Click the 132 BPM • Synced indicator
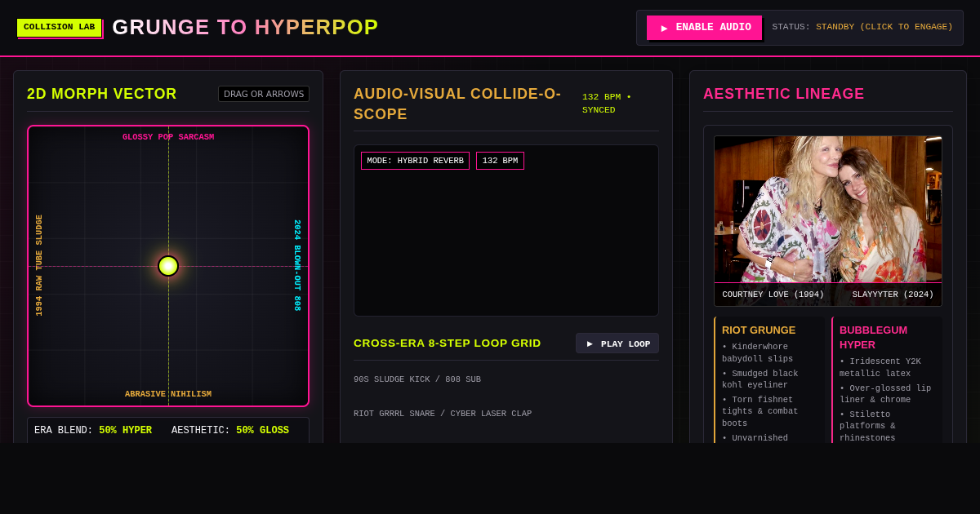 (x=607, y=104)
